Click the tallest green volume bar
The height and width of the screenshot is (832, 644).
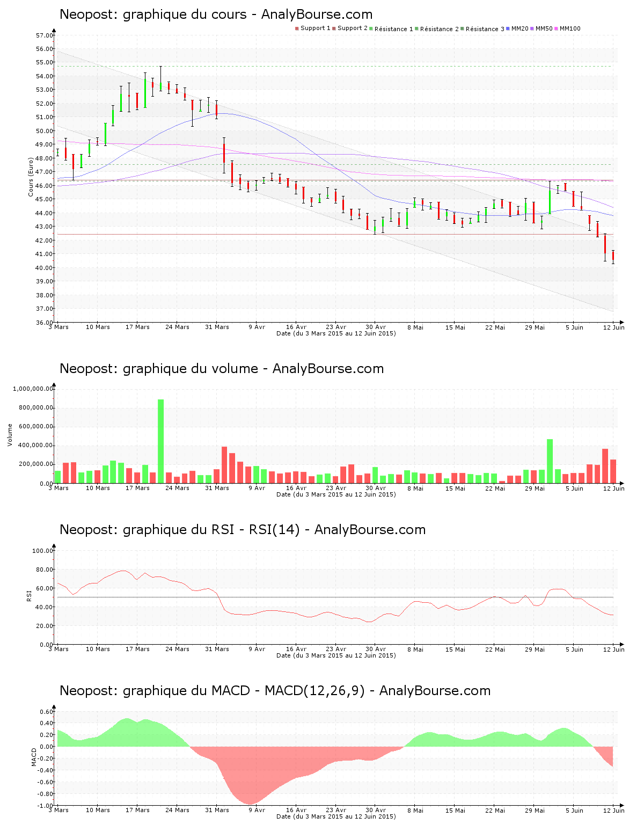(160, 440)
